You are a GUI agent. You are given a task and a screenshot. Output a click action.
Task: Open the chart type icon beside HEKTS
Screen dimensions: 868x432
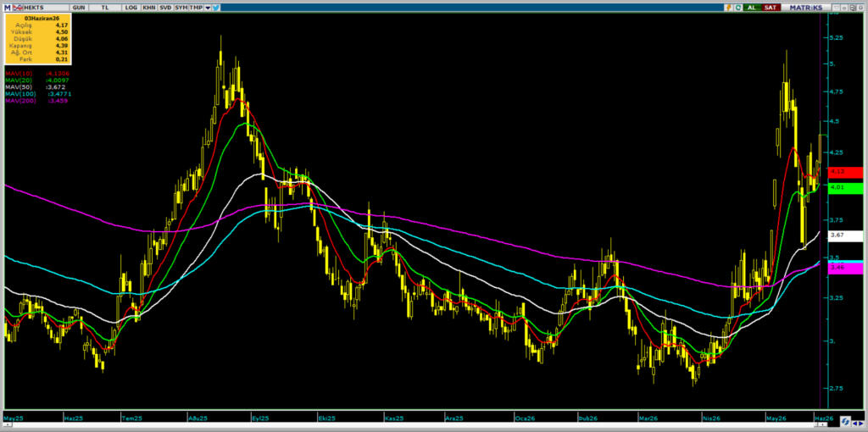(x=18, y=8)
